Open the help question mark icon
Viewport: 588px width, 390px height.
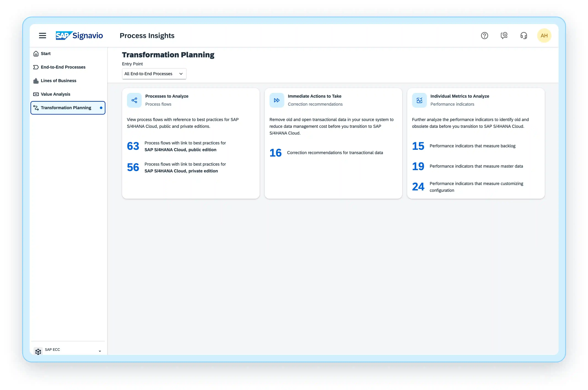[484, 36]
